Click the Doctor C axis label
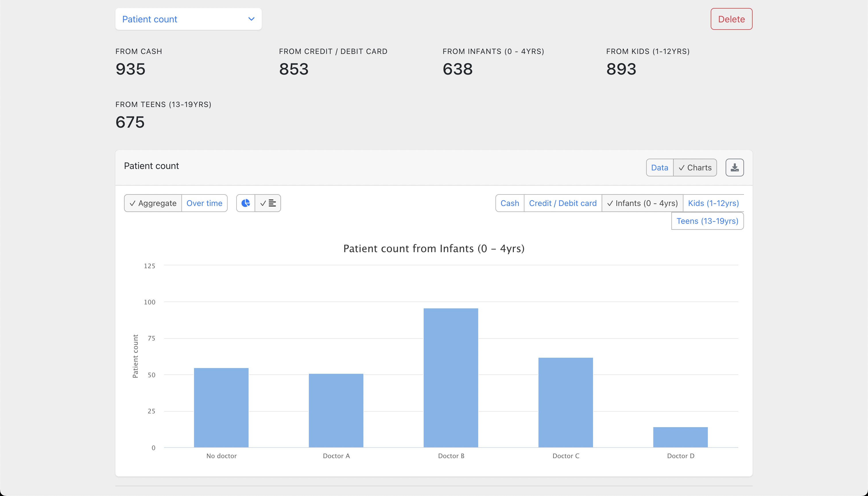This screenshot has height=496, width=868. point(566,456)
